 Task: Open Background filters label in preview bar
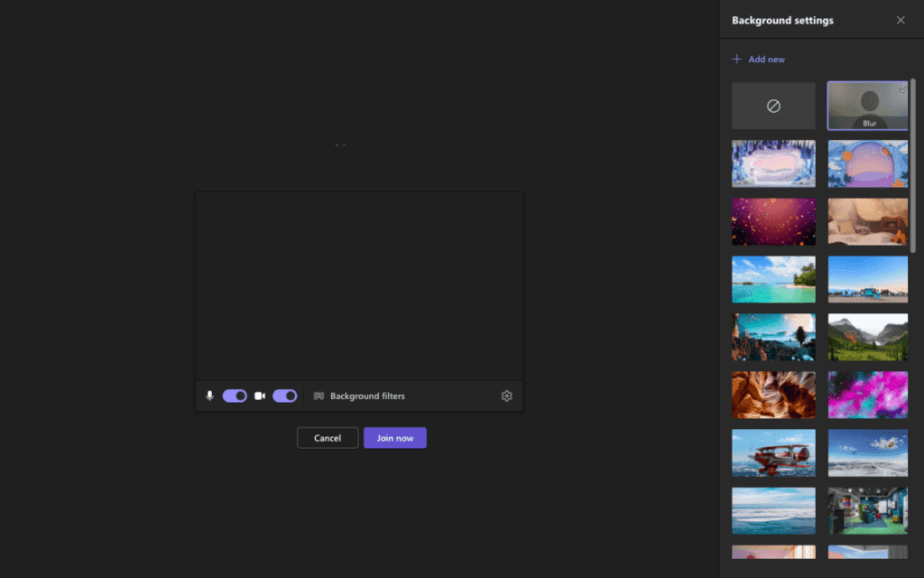(367, 396)
